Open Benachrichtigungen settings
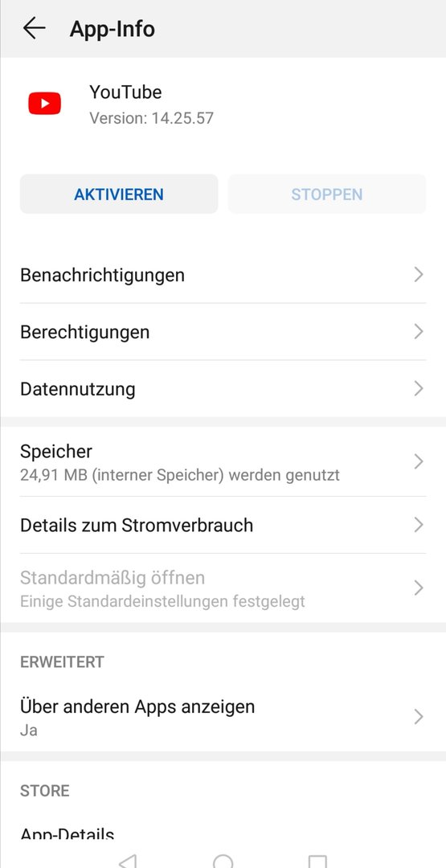The image size is (446, 868). (x=223, y=275)
